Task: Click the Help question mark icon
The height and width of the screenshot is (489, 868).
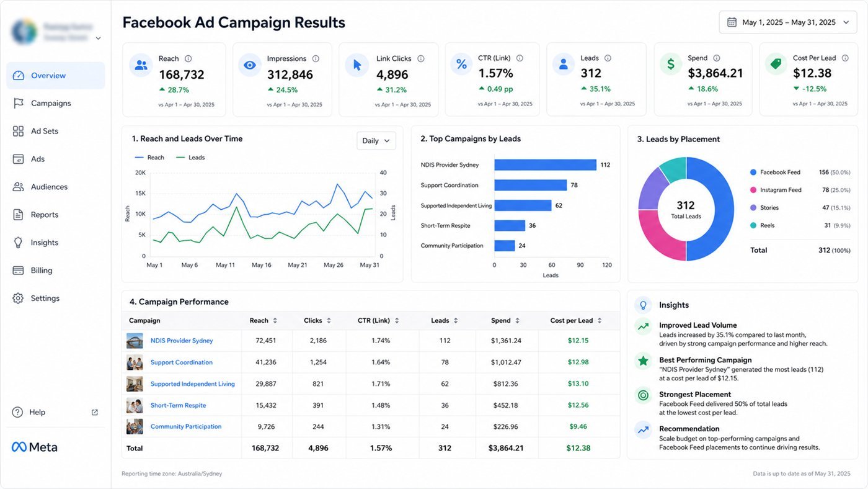Action: coord(17,412)
